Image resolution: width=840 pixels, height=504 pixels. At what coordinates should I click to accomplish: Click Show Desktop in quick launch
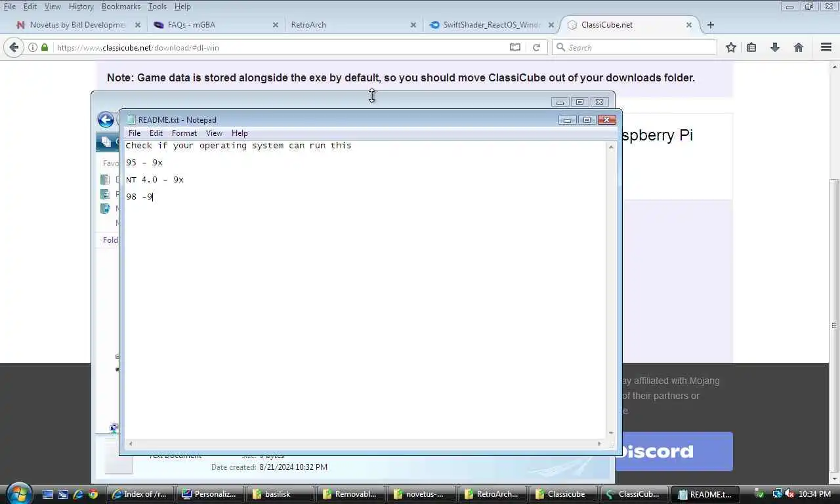(47, 494)
